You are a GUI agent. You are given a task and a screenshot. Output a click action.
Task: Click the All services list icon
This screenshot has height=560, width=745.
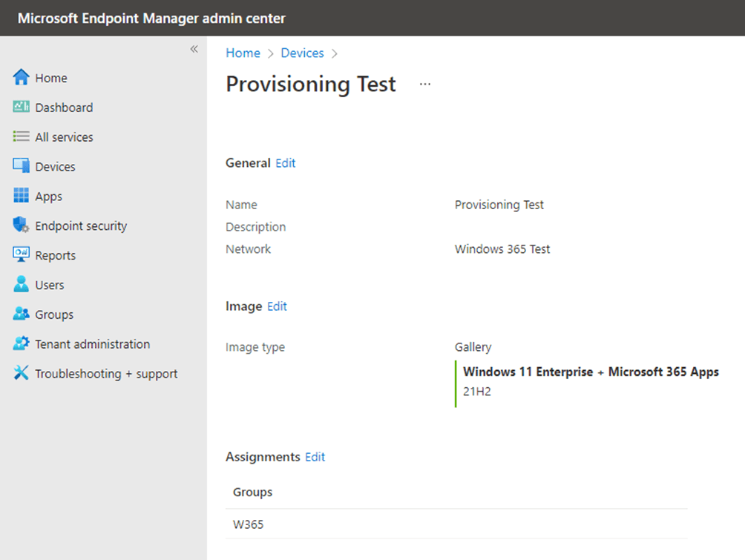21,136
